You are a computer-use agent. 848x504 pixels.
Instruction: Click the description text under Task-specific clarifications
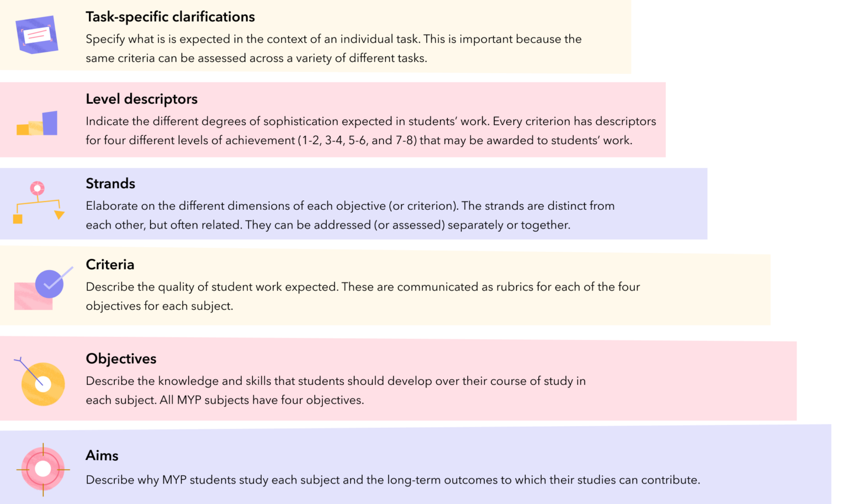coord(333,49)
